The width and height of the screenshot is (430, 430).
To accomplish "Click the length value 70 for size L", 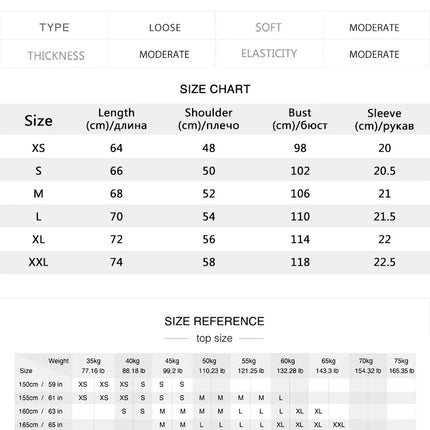I will tap(116, 217).
